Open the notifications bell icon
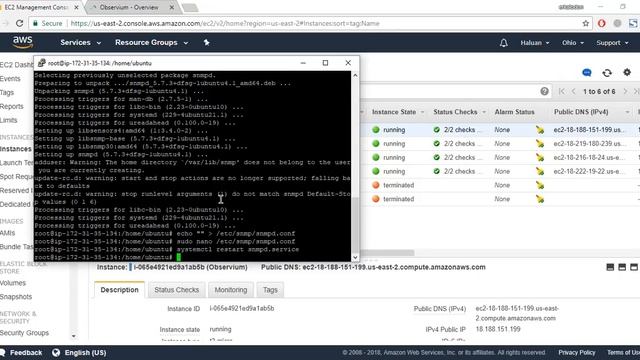The image size is (640, 360). (x=504, y=43)
